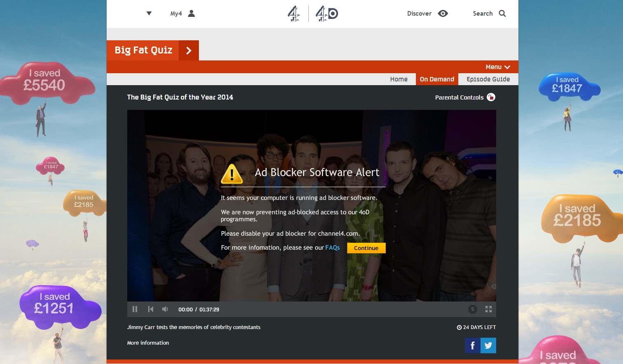Click the Channel 4 logo
The height and width of the screenshot is (364, 623).
(x=294, y=14)
